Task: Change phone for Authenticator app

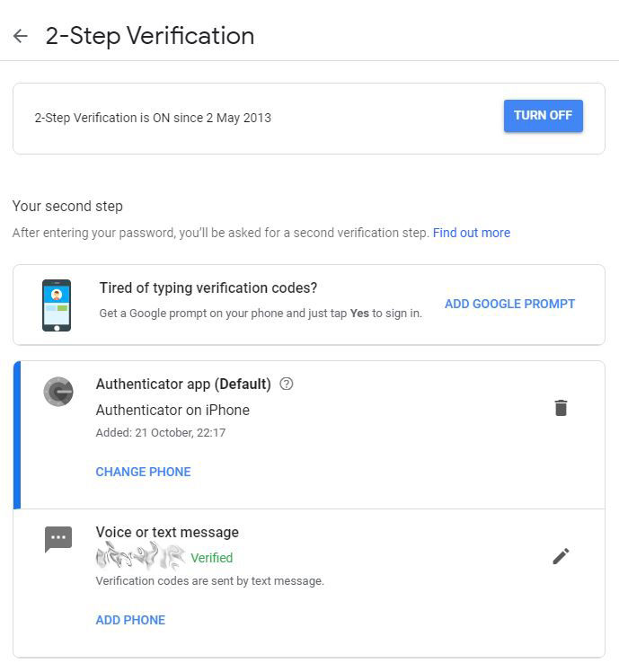Action: [143, 472]
